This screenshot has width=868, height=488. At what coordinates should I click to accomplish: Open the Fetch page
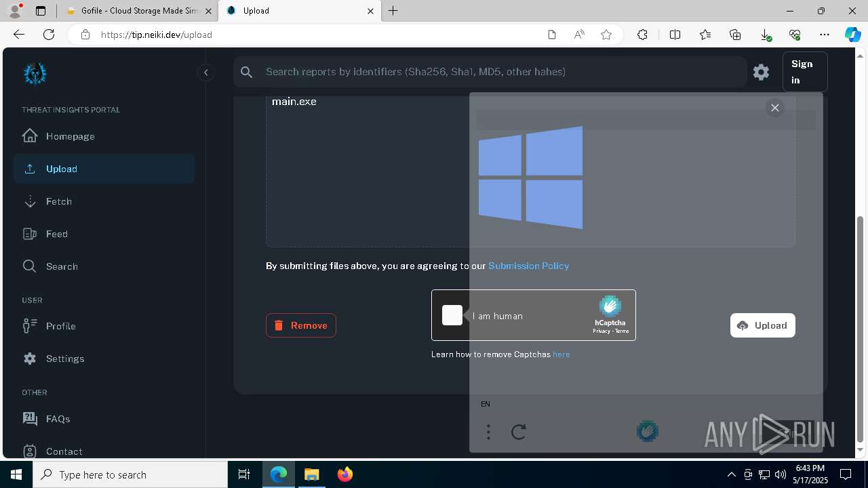click(x=104, y=201)
